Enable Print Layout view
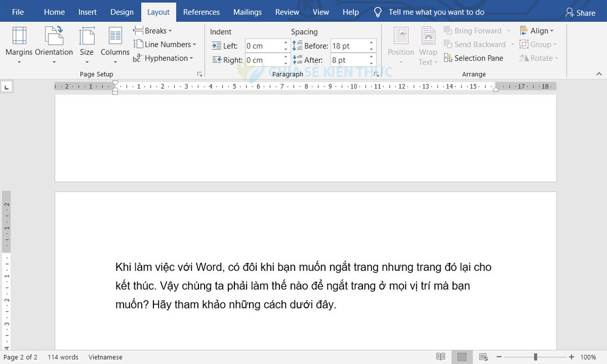Image resolution: width=607 pixels, height=364 pixels. point(461,356)
